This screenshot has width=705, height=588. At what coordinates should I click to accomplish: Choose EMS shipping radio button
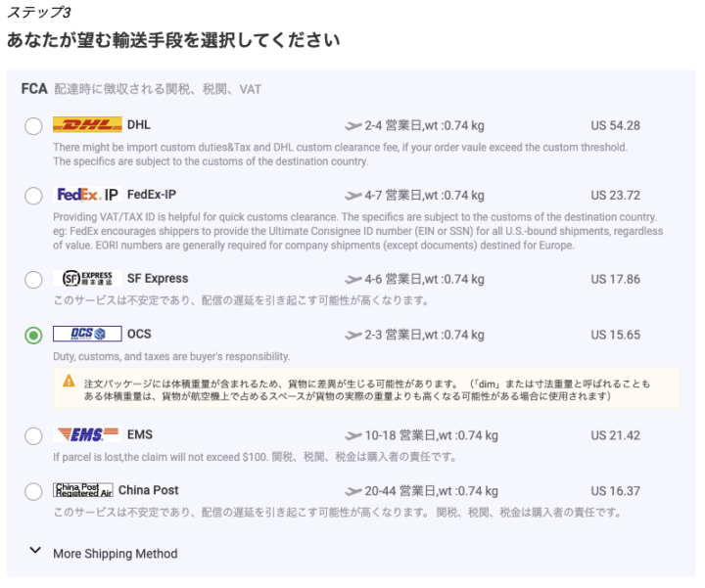pyautogui.click(x=33, y=435)
